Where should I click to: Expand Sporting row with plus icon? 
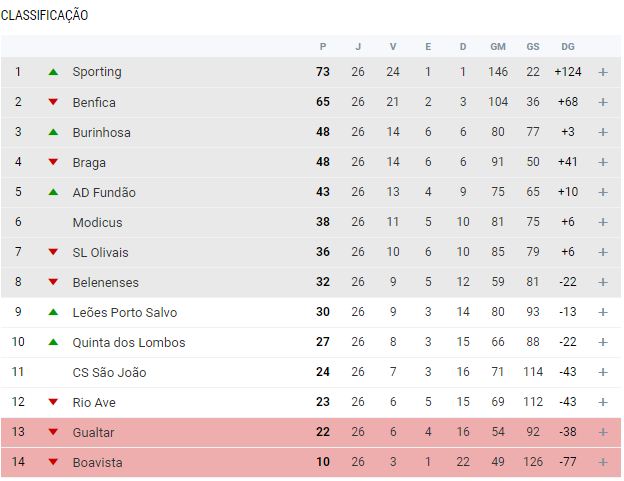point(603,72)
